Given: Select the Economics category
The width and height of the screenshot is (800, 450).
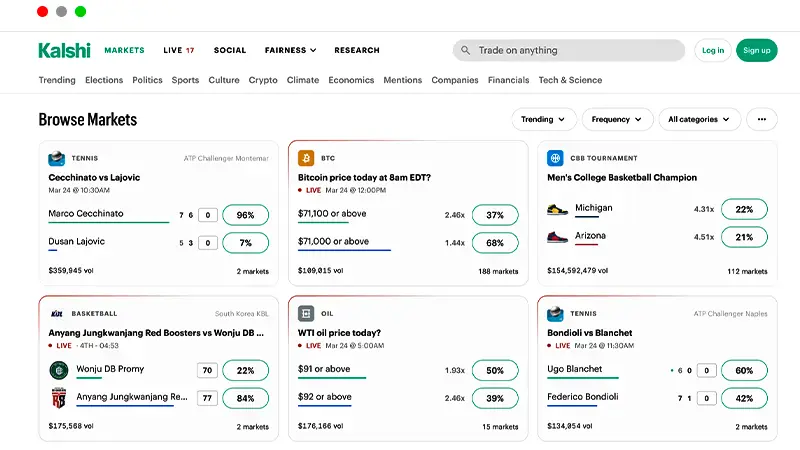Looking at the screenshot, I should coord(351,80).
